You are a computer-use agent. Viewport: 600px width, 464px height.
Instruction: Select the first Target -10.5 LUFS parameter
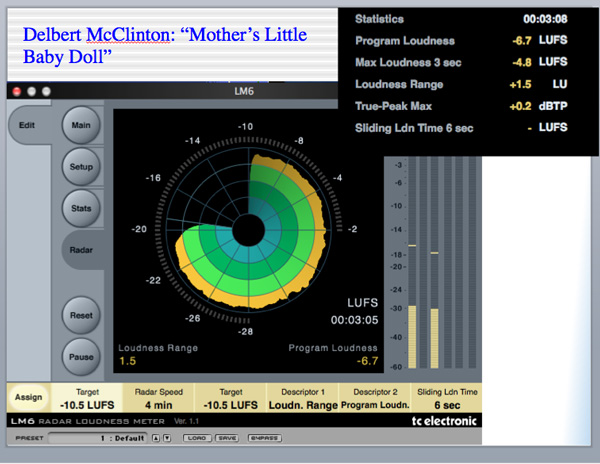tap(87, 399)
